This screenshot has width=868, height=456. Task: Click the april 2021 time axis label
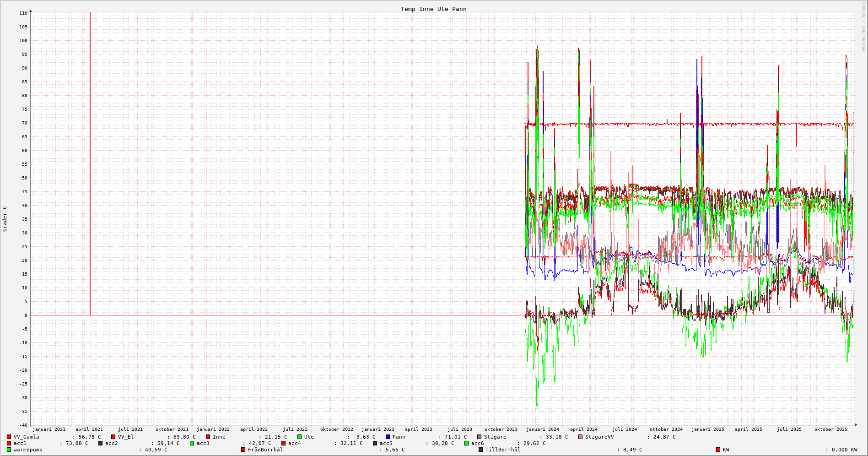pos(89,429)
